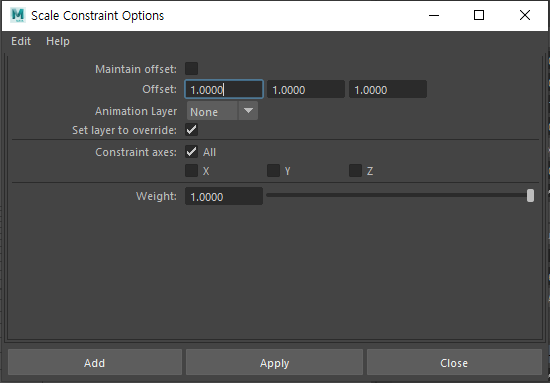Open the Edit menu
Image resolution: width=550 pixels, height=383 pixels.
[21, 41]
